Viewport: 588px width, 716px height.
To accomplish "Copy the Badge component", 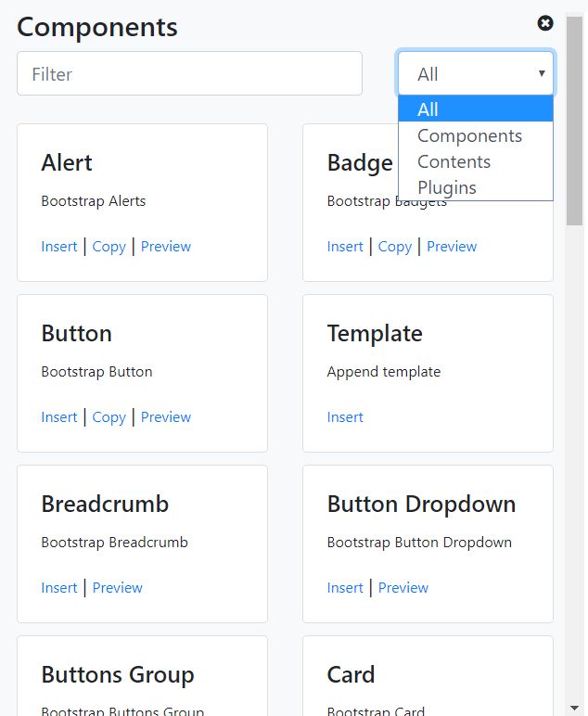I will [x=394, y=247].
